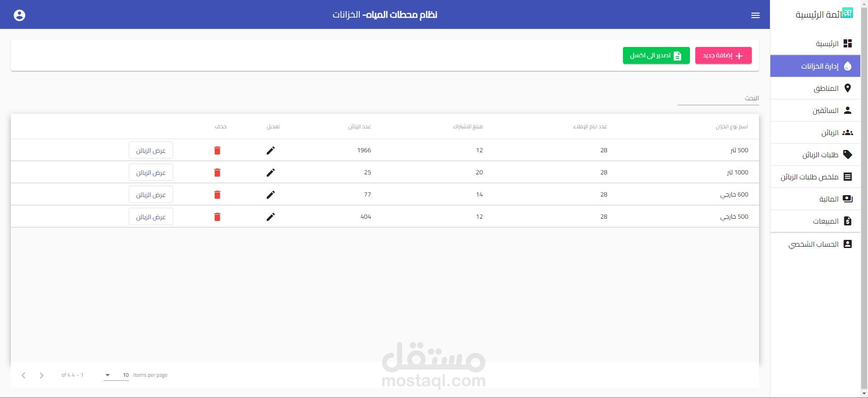
Task: Click the إضافة جديد button
Action: point(723,56)
